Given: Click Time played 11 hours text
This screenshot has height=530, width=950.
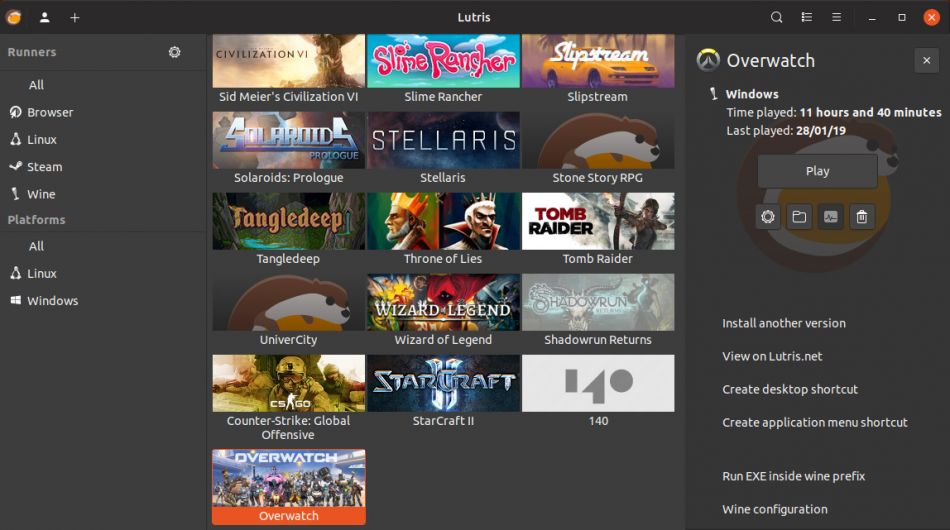Looking at the screenshot, I should pos(834,112).
